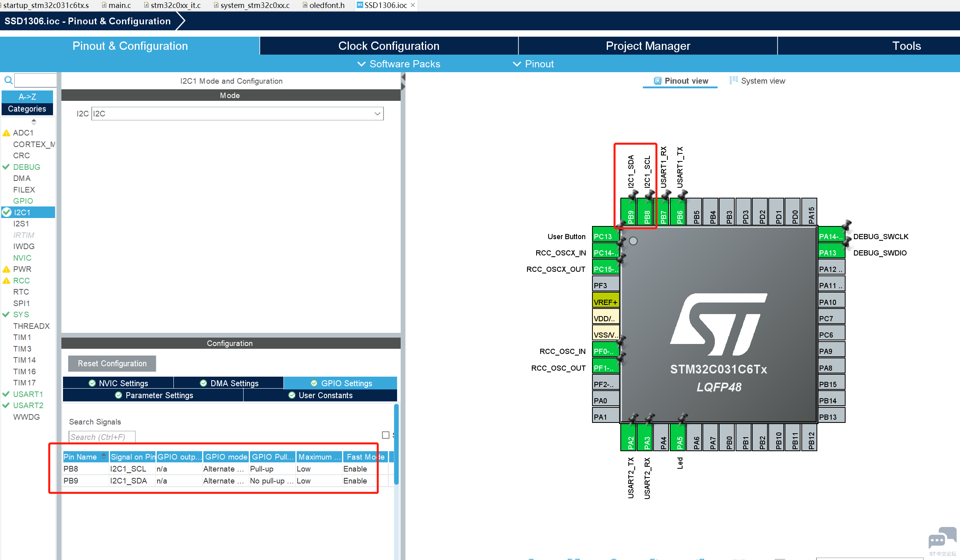Open the User Constants tab

coord(320,395)
